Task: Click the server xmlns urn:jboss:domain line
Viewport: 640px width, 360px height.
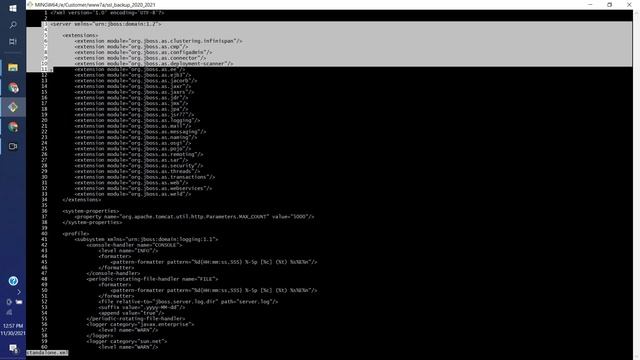Action: [x=106, y=24]
